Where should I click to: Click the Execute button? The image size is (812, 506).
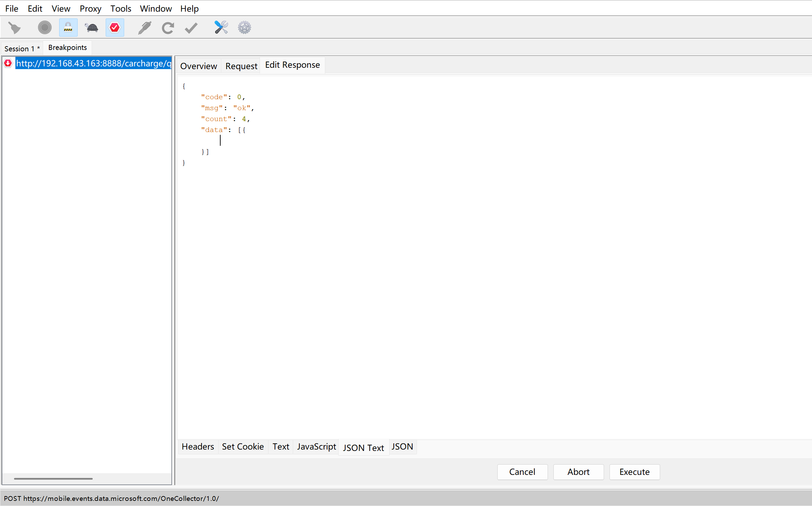[634, 472]
